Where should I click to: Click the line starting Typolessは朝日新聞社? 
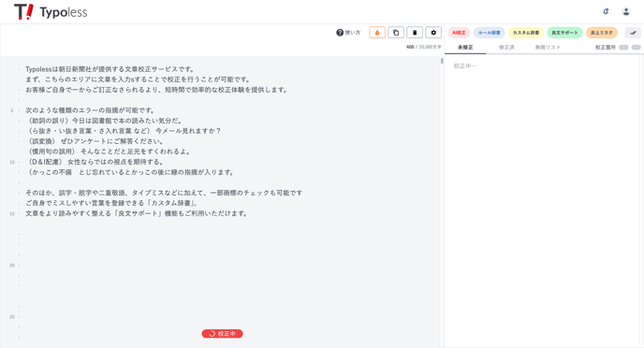click(x=110, y=69)
